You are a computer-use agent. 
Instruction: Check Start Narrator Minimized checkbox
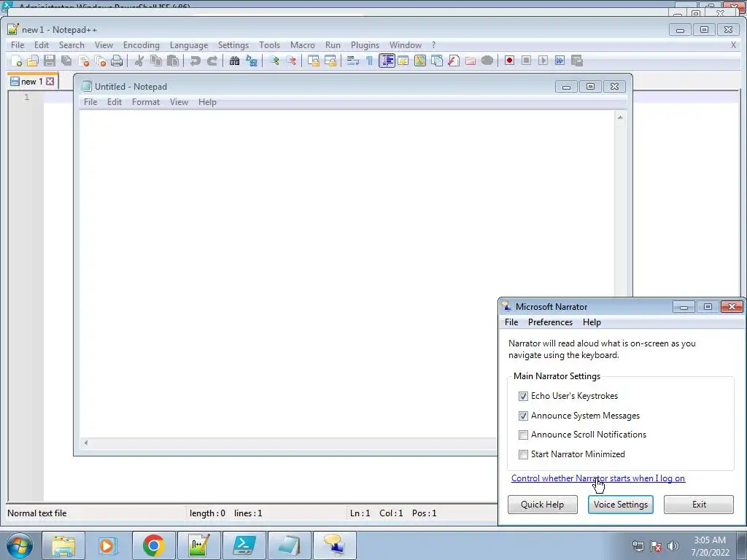click(x=523, y=454)
